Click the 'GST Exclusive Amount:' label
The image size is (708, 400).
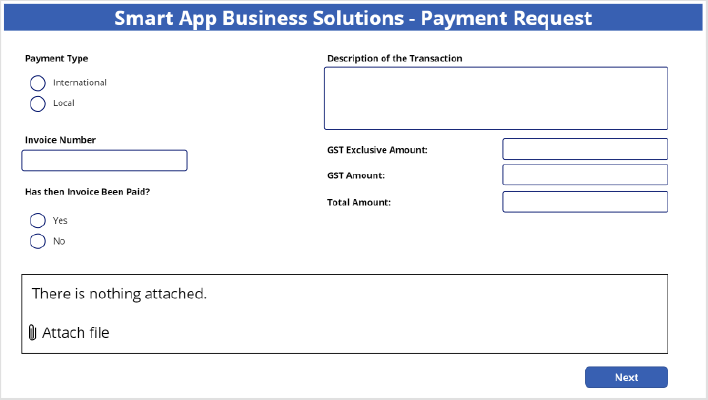click(377, 150)
